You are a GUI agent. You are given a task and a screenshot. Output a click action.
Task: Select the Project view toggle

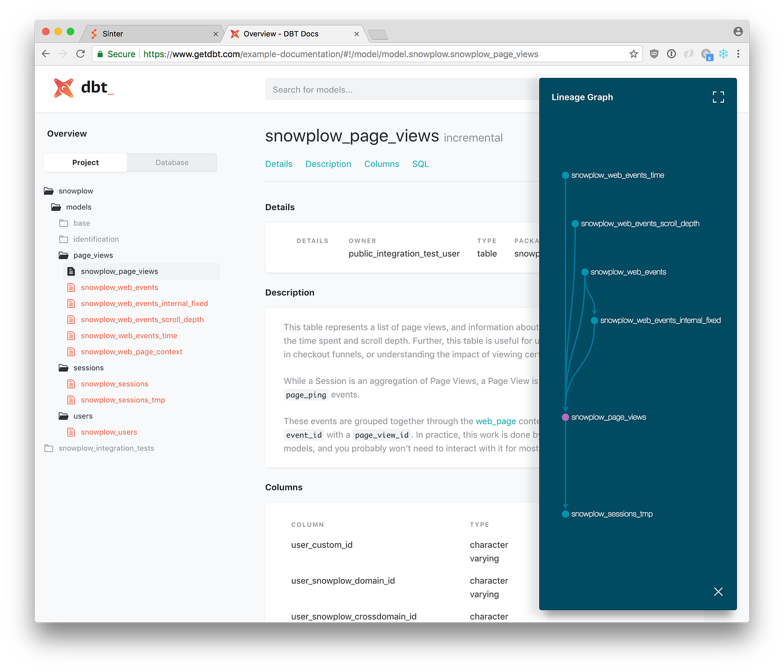(x=85, y=162)
